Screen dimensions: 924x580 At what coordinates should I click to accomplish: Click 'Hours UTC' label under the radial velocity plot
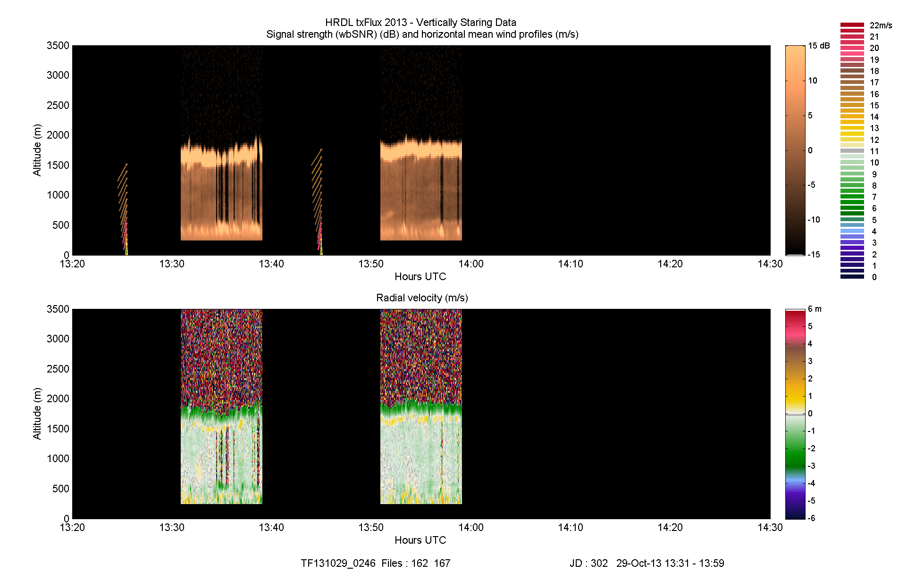420,540
